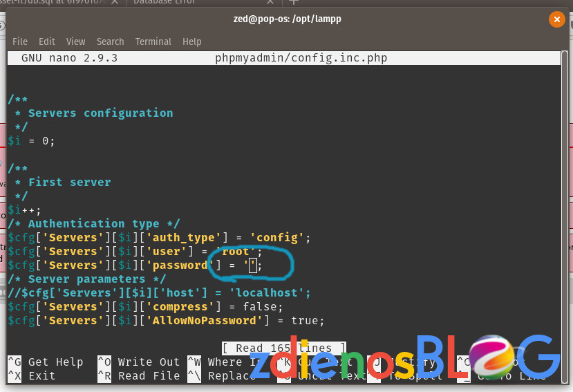This screenshot has width=573, height=392.
Task: Click the 'First server' comment text
Action: 69,182
